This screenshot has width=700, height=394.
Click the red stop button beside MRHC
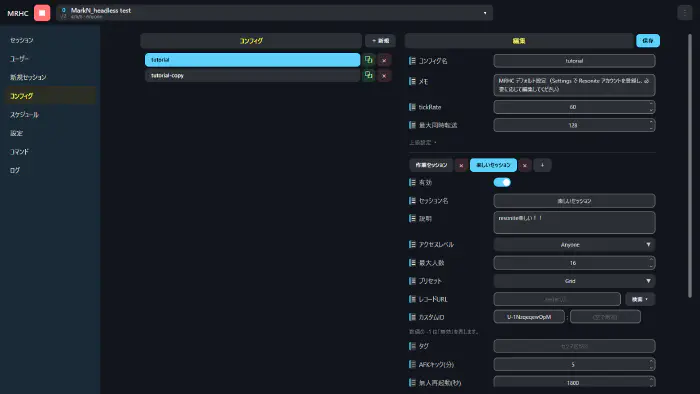coord(42,13)
